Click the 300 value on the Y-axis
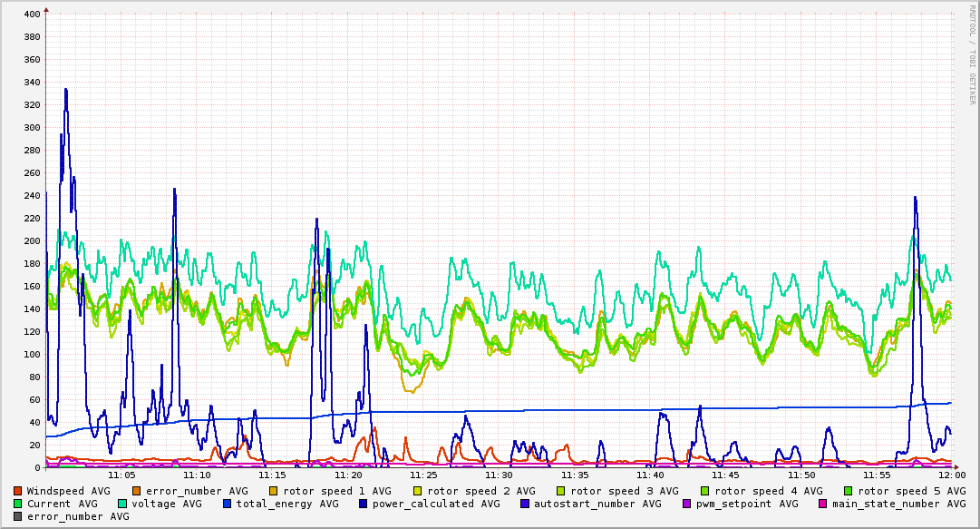 pos(32,128)
